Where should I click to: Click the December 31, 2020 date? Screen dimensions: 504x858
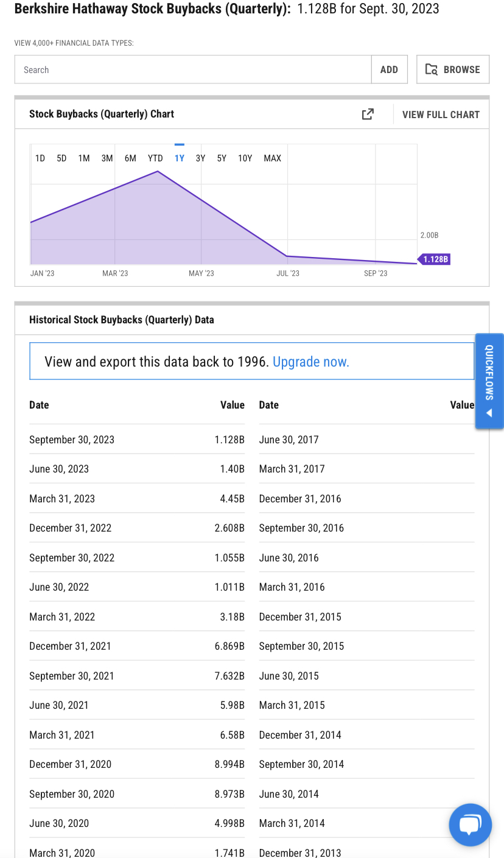coord(71,764)
